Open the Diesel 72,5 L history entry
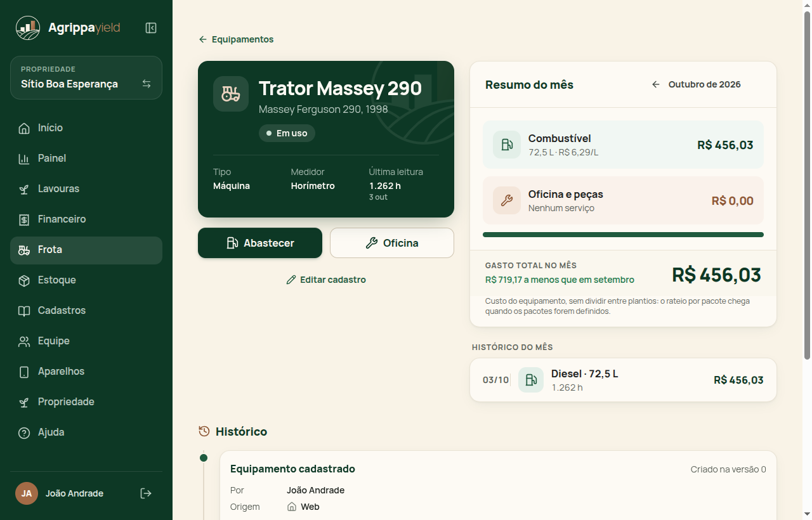The width and height of the screenshot is (812, 520). (x=623, y=380)
